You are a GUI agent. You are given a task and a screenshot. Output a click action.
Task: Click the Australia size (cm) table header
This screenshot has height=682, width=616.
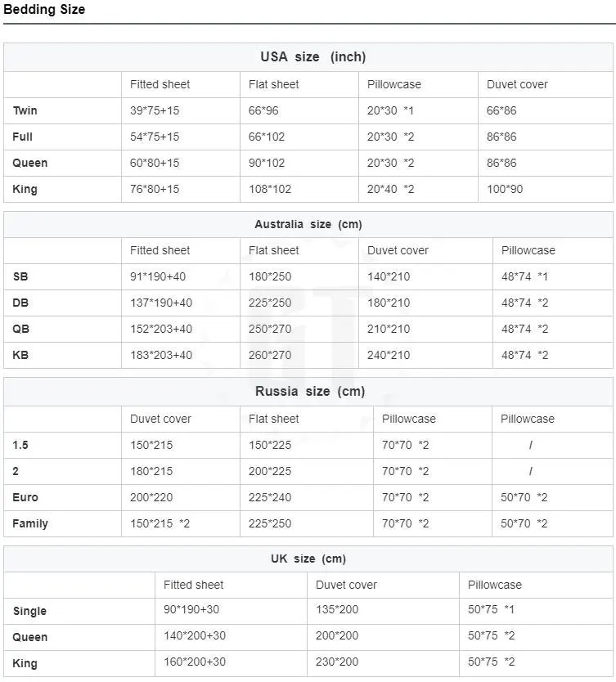pyautogui.click(x=308, y=224)
